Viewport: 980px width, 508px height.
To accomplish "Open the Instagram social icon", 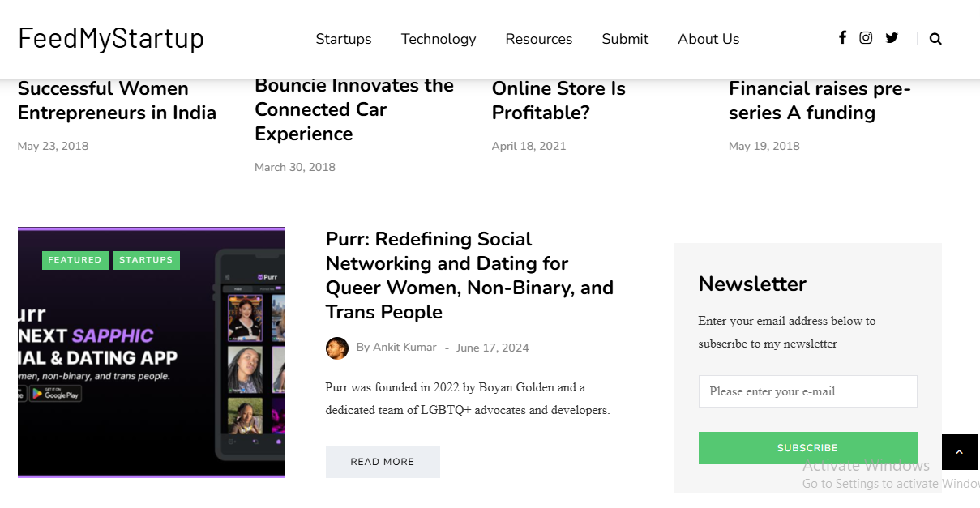I will coord(866,38).
